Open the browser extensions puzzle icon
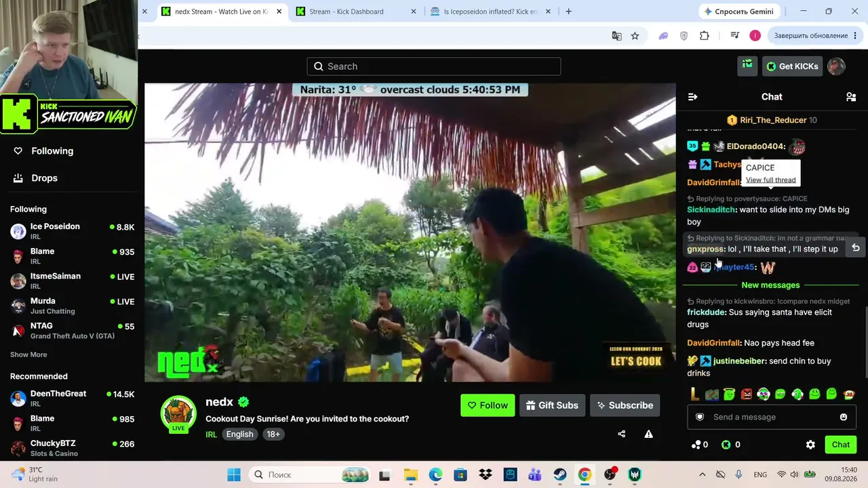Screen dimensions: 868x488 705,36
